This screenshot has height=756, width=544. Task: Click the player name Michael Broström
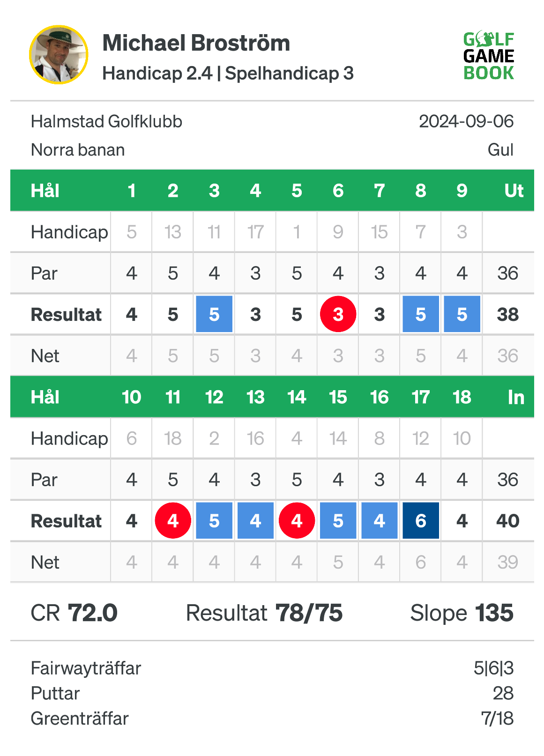click(x=196, y=43)
